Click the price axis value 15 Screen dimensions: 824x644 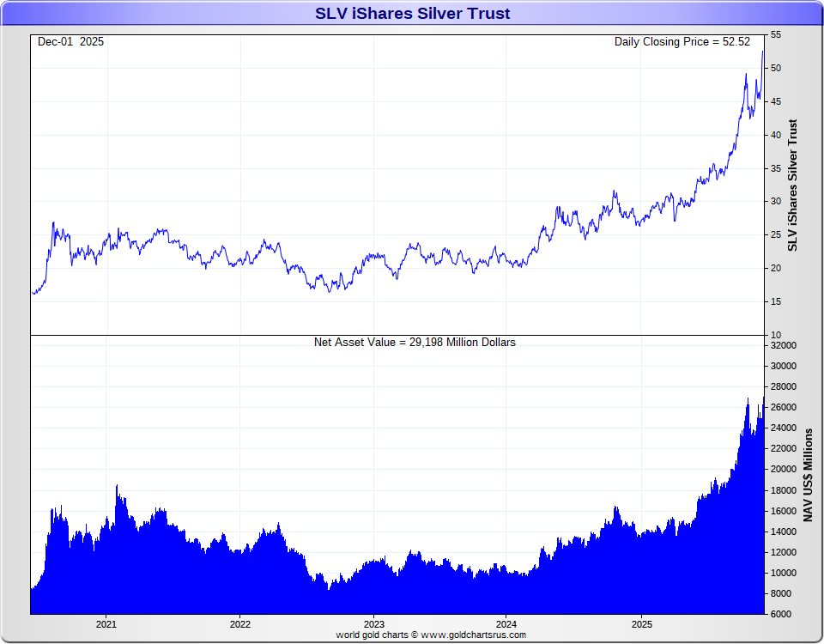tap(776, 301)
